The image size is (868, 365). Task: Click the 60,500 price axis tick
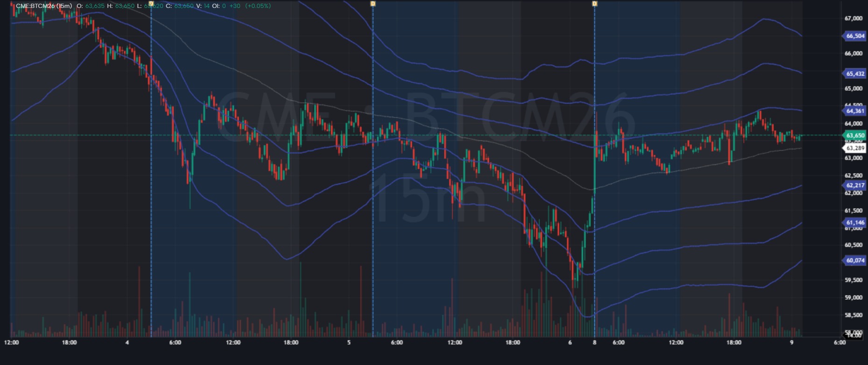pyautogui.click(x=854, y=245)
